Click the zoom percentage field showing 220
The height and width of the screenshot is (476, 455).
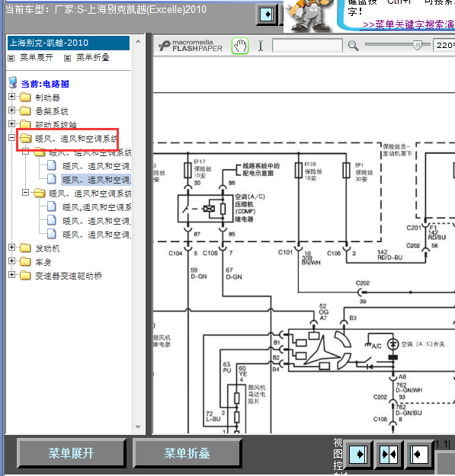[x=444, y=45]
